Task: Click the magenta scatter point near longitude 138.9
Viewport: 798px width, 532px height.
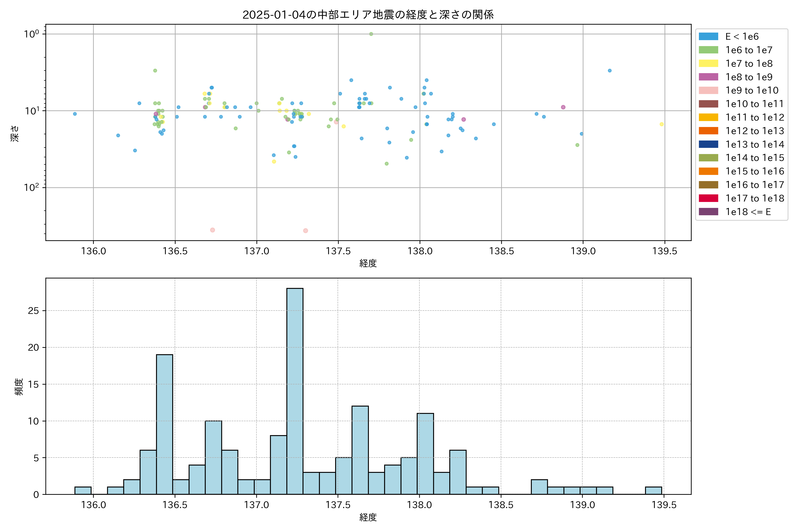Action: pyautogui.click(x=563, y=107)
